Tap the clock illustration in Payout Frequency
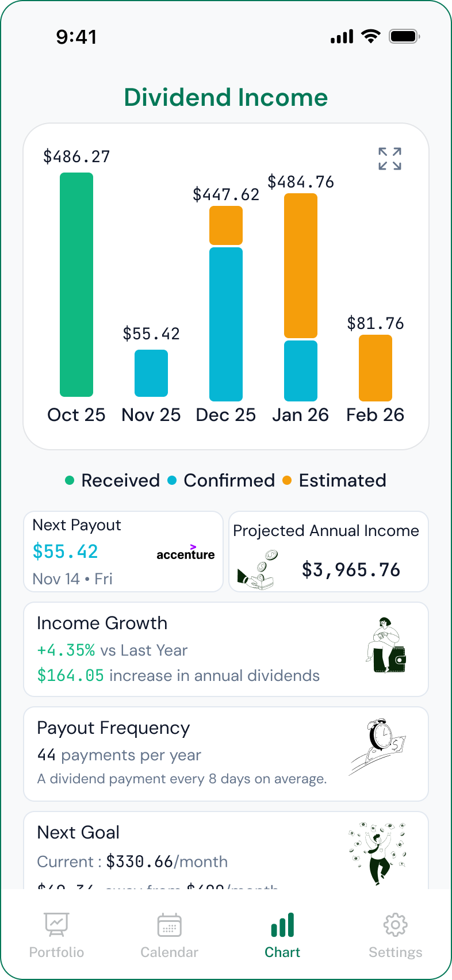This screenshot has height=980, width=452. (378, 744)
